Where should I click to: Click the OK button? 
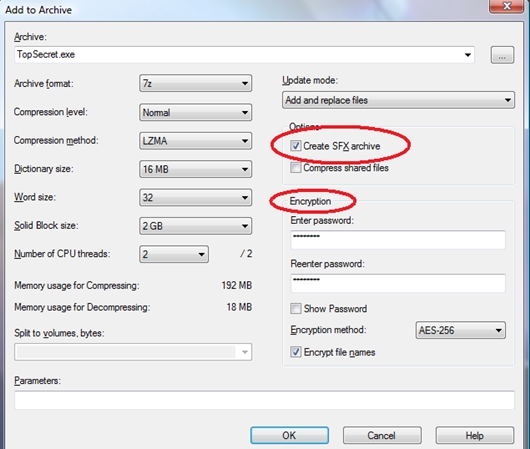click(289, 435)
